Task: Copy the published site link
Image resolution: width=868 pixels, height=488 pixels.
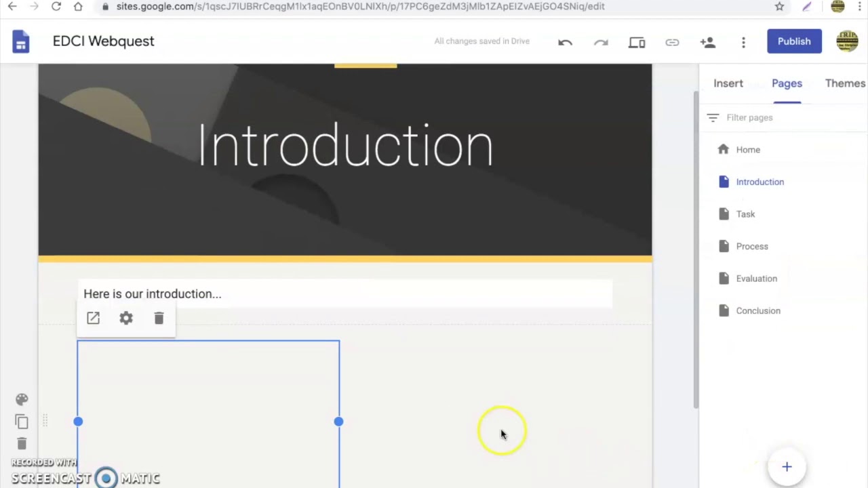Action: pos(672,42)
